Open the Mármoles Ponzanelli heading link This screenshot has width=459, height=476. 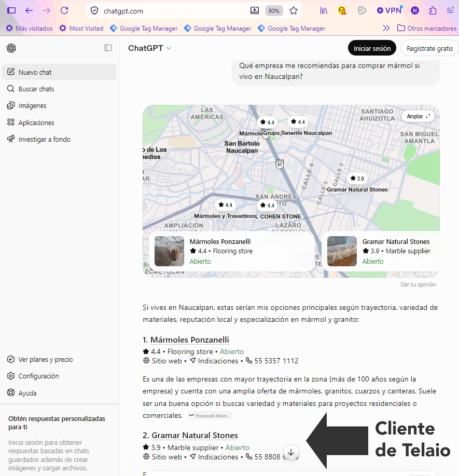pos(190,339)
